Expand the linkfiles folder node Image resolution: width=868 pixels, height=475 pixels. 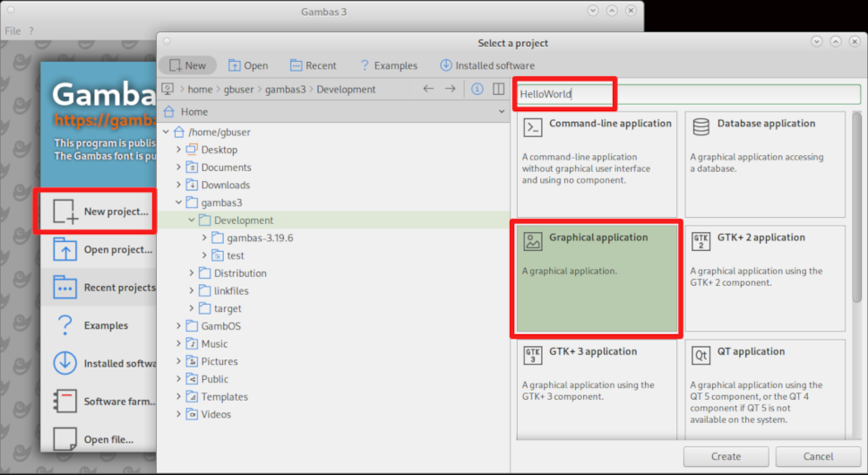192,290
